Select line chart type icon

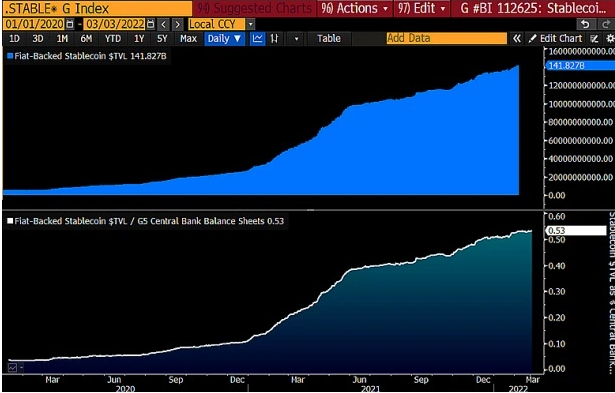click(258, 38)
